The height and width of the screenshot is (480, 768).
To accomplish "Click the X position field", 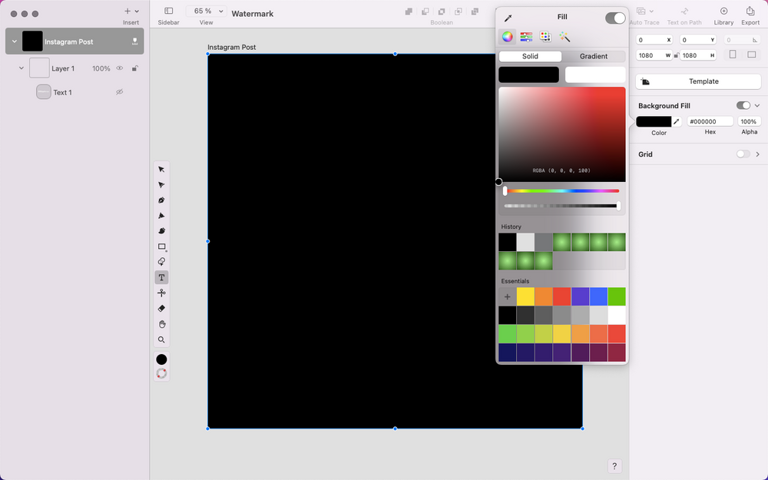I will click(x=654, y=40).
